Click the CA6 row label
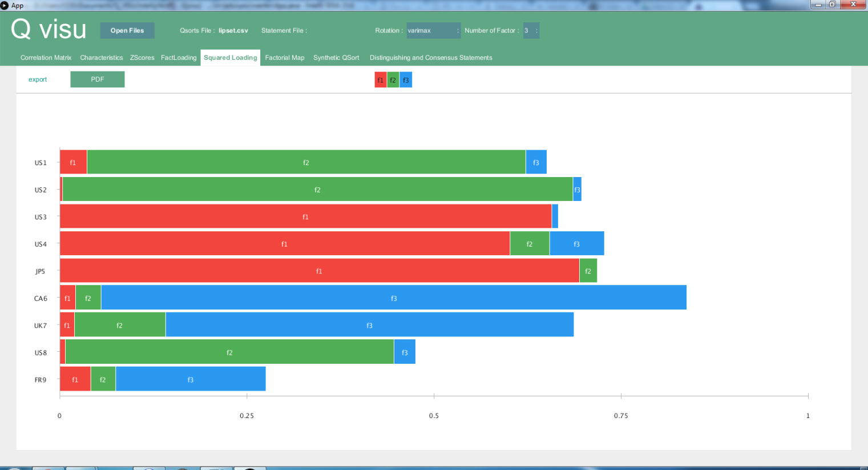The image size is (868, 470). (41, 298)
